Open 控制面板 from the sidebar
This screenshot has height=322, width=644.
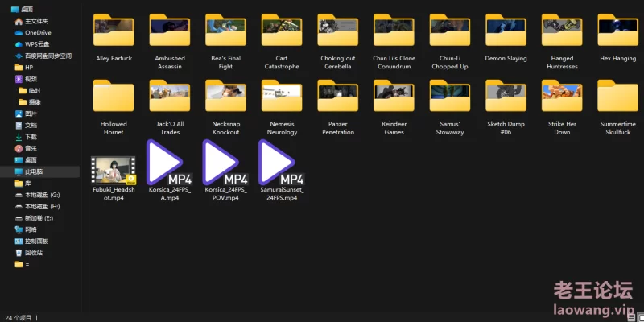37,241
